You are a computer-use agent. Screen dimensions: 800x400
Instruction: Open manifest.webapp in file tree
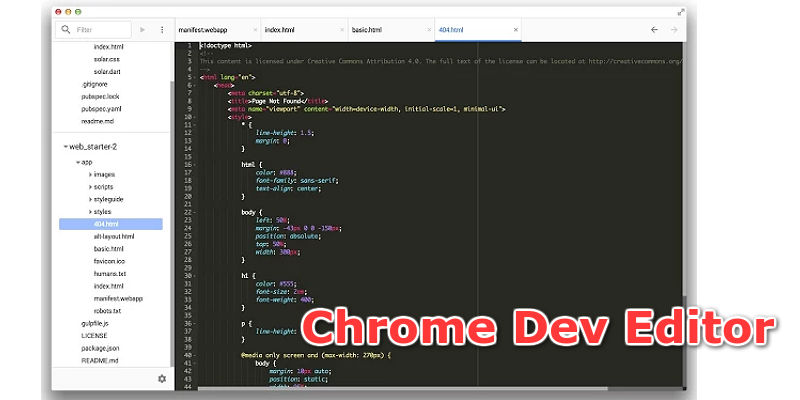(118, 298)
